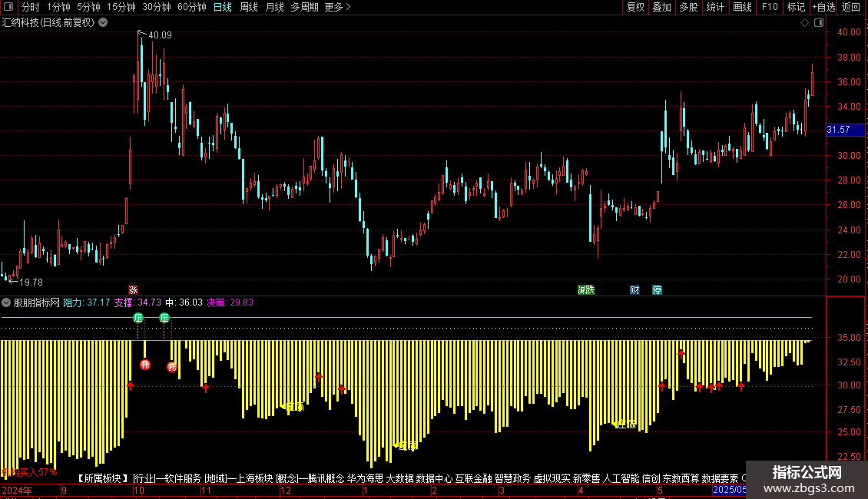Click the 东数西算 concept link
Screen dimensions: 868x499
tap(681, 478)
